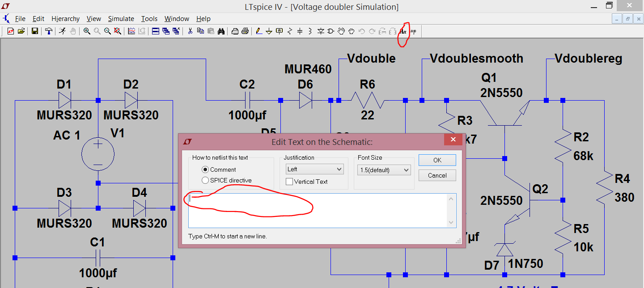Save the schematic with the floppy icon
Screen dimensions: 644x288
[x=35, y=31]
